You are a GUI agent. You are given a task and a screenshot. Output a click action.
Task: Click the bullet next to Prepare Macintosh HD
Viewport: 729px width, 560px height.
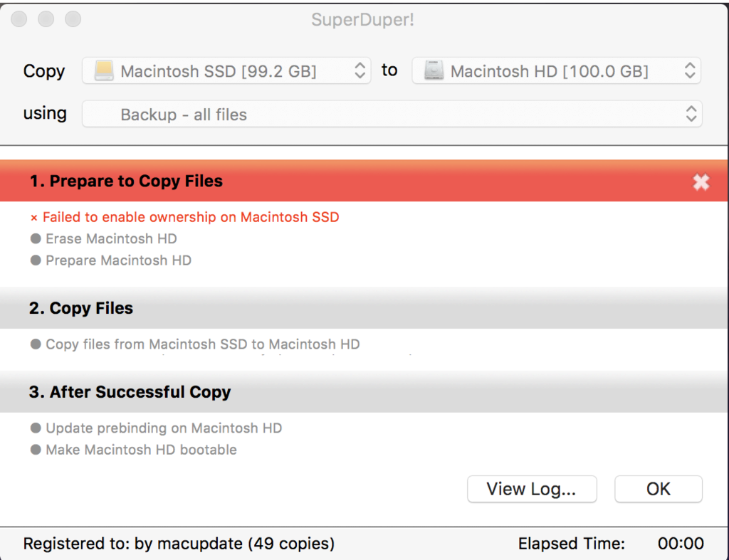coord(36,261)
